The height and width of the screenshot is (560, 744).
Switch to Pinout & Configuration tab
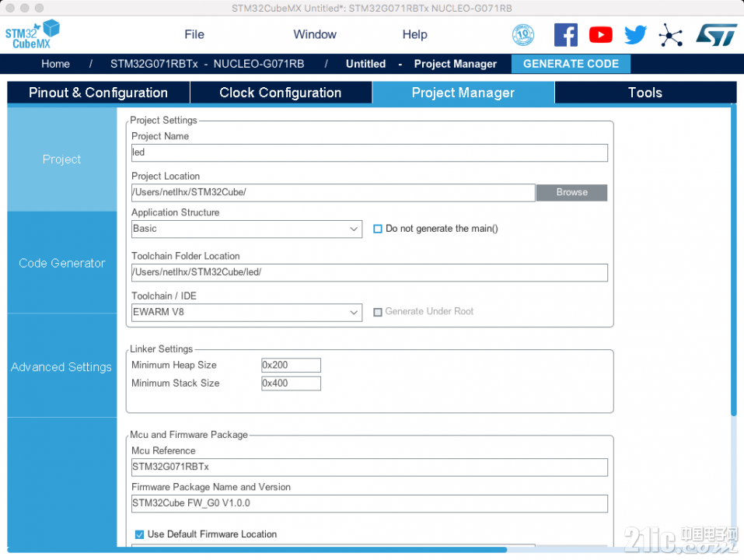[x=98, y=93]
